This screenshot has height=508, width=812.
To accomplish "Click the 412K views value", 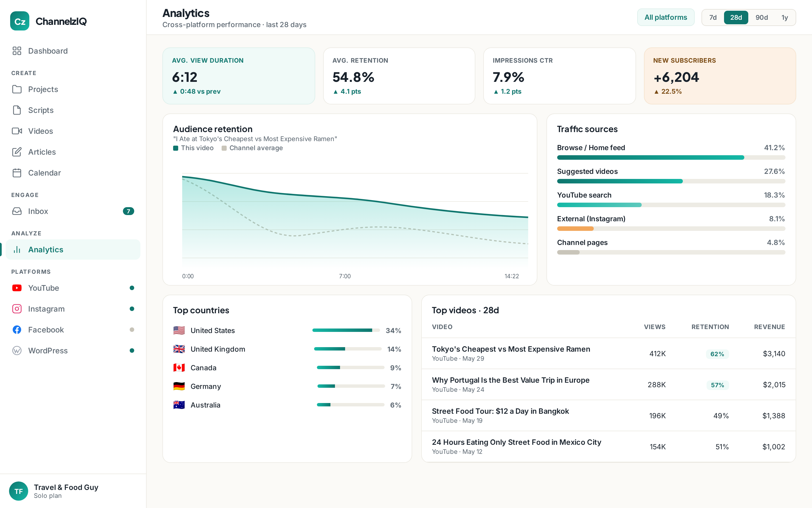I will point(657,353).
